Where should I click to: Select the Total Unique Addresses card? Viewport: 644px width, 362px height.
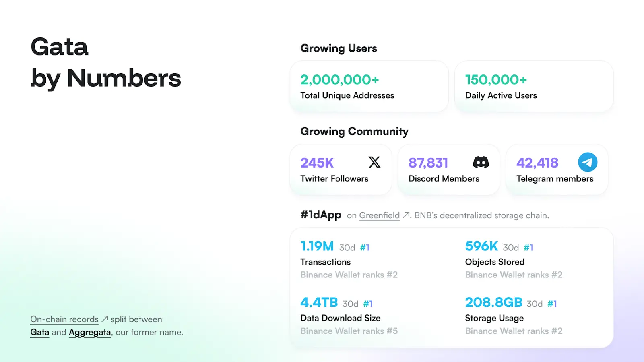369,87
